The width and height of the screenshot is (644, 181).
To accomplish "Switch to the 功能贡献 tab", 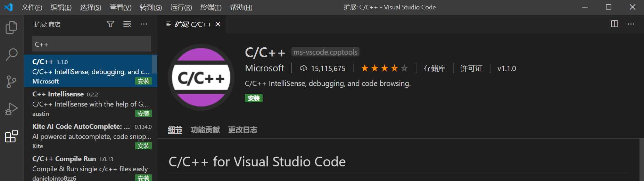I will 205,130.
